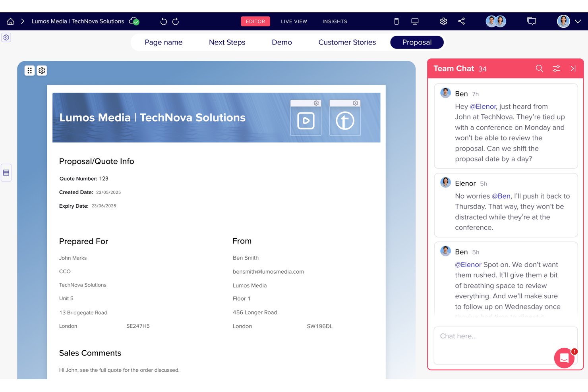The image size is (588, 392).
Task: Click the @Elenor mention in Ben's first message
Action: coord(483,106)
